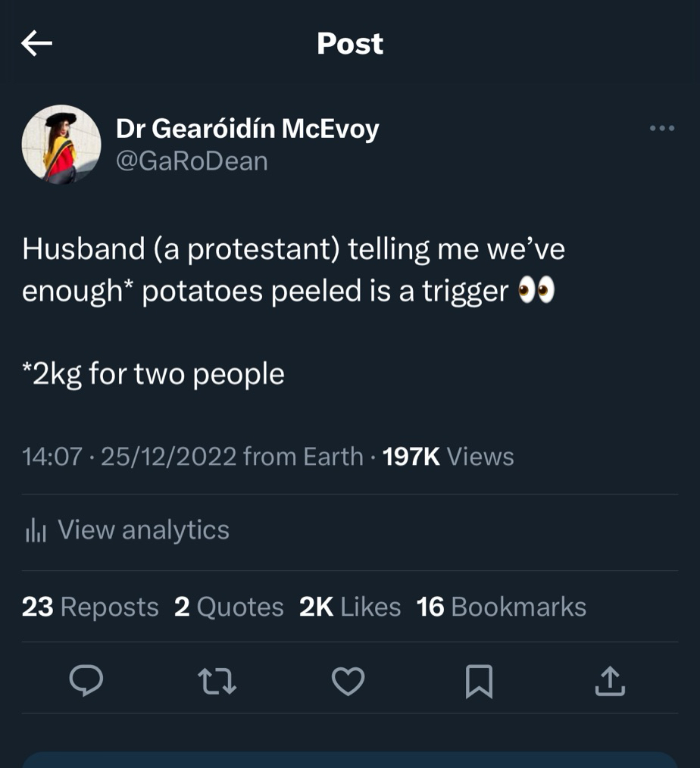700x768 pixels.
Task: Open the three-dot more options menu
Action: click(662, 129)
